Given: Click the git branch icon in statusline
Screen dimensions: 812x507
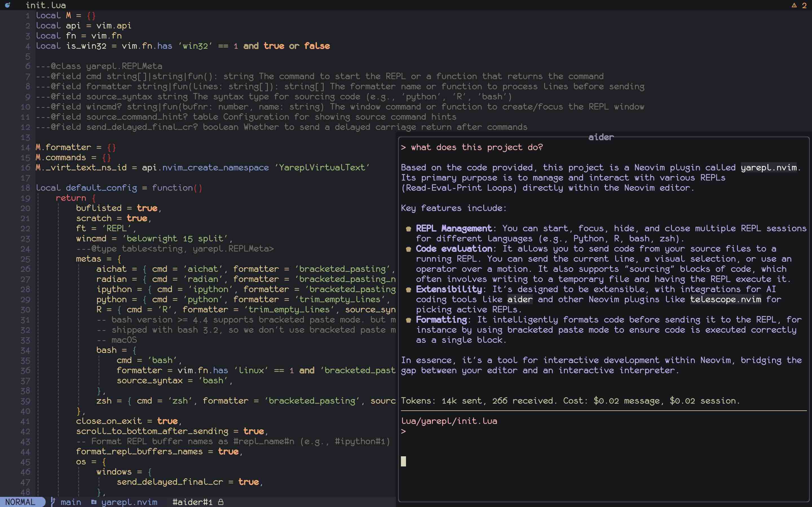Looking at the screenshot, I should 53,502.
